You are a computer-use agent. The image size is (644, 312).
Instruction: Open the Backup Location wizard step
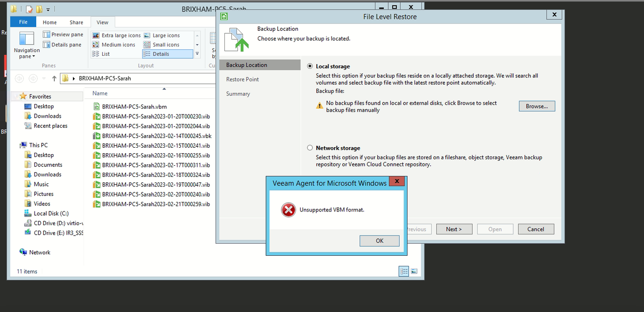[x=260, y=65]
